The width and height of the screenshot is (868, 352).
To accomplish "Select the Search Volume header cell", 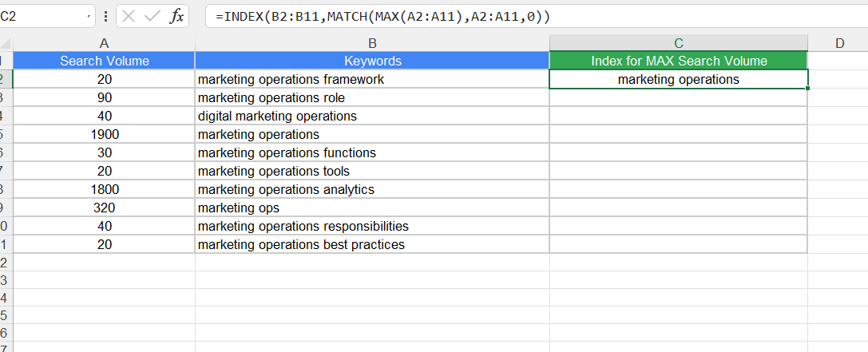I will tap(104, 61).
